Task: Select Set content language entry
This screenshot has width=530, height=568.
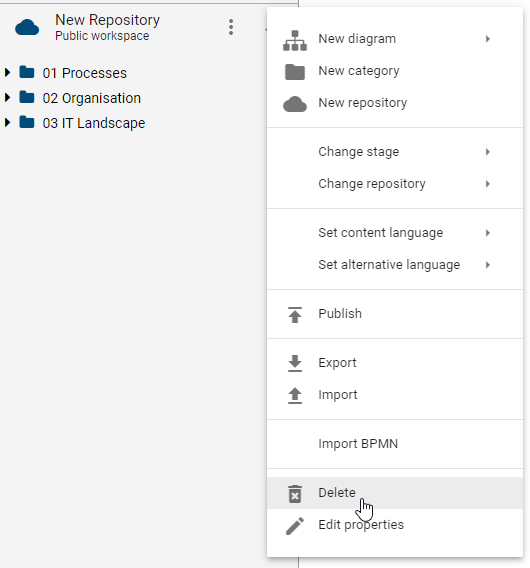Action: (x=395, y=233)
